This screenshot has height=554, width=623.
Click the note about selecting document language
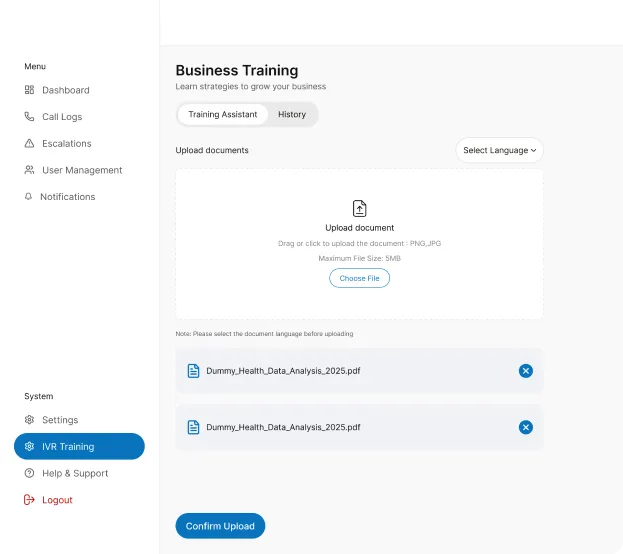(264, 334)
